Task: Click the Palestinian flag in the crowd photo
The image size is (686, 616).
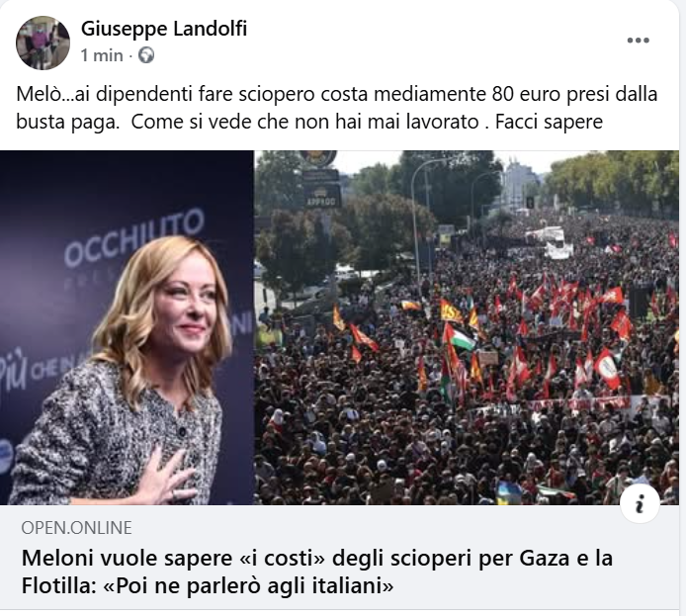Action: pyautogui.click(x=459, y=337)
